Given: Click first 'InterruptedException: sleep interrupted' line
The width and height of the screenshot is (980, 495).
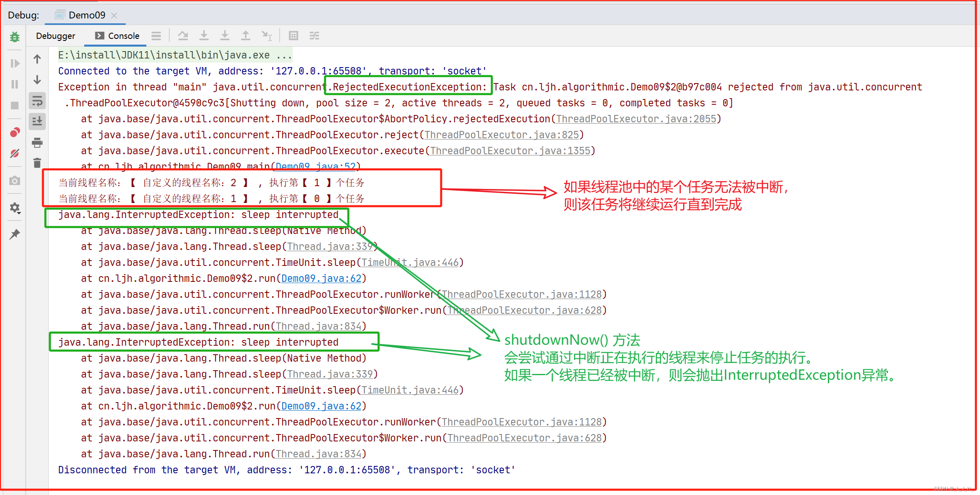Looking at the screenshot, I should pos(198,215).
